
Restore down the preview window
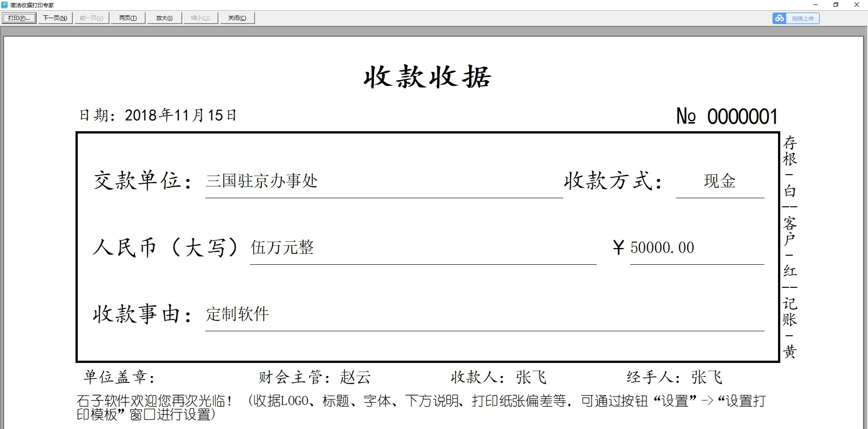(836, 5)
